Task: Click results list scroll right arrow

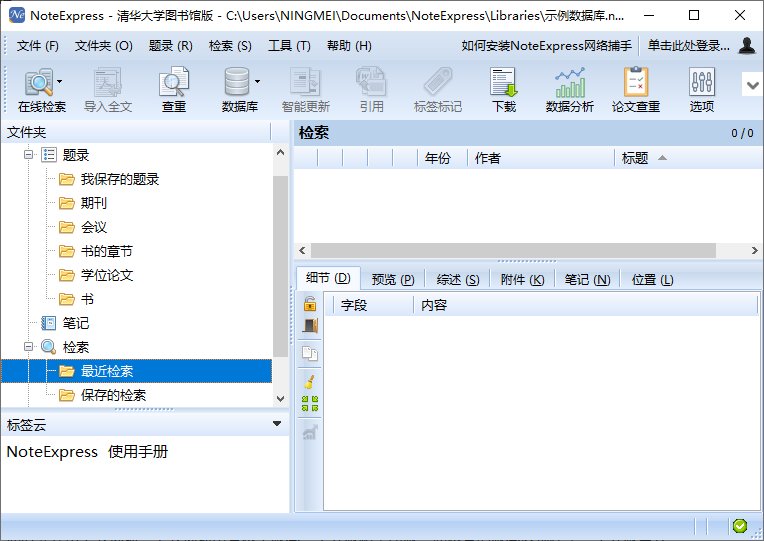Action: [754, 251]
